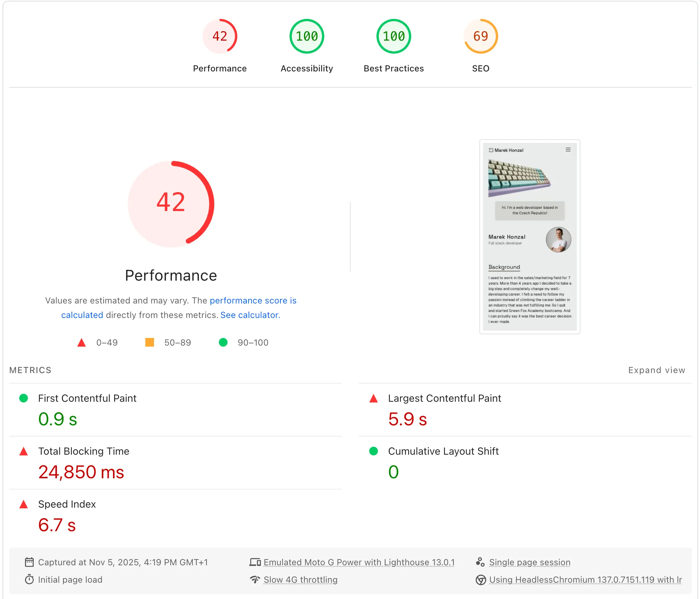Select the Performance category score
700x599 pixels.
point(220,36)
